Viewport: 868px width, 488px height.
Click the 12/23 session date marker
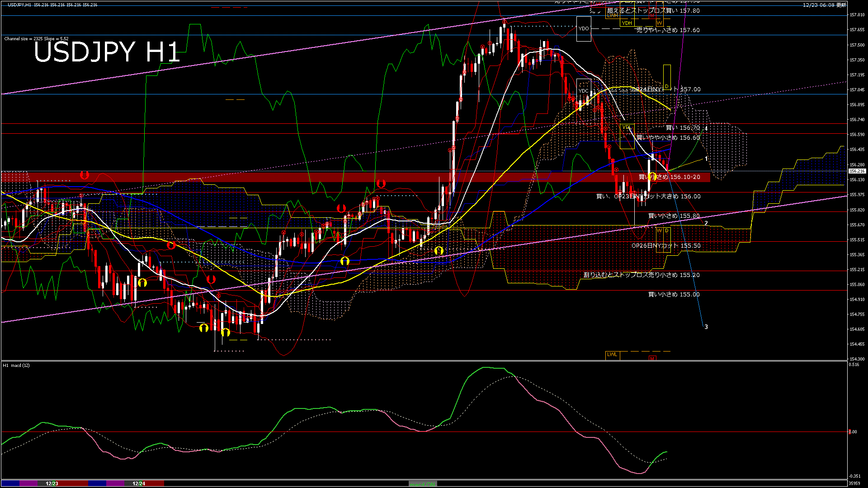(x=52, y=483)
